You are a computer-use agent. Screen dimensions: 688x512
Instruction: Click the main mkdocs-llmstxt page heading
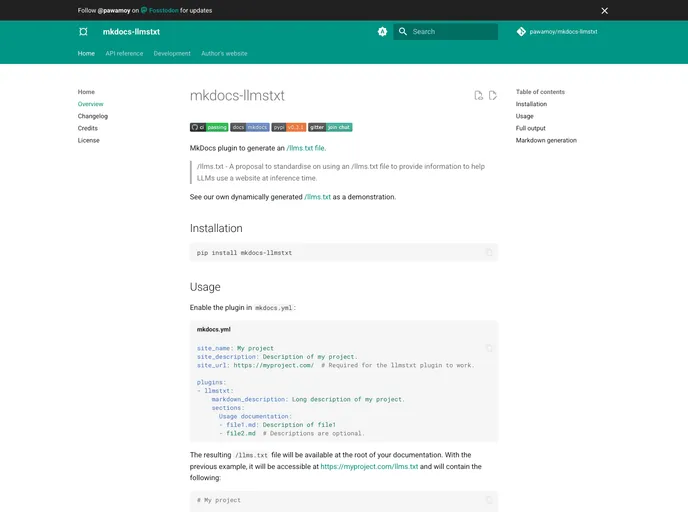coord(237,96)
